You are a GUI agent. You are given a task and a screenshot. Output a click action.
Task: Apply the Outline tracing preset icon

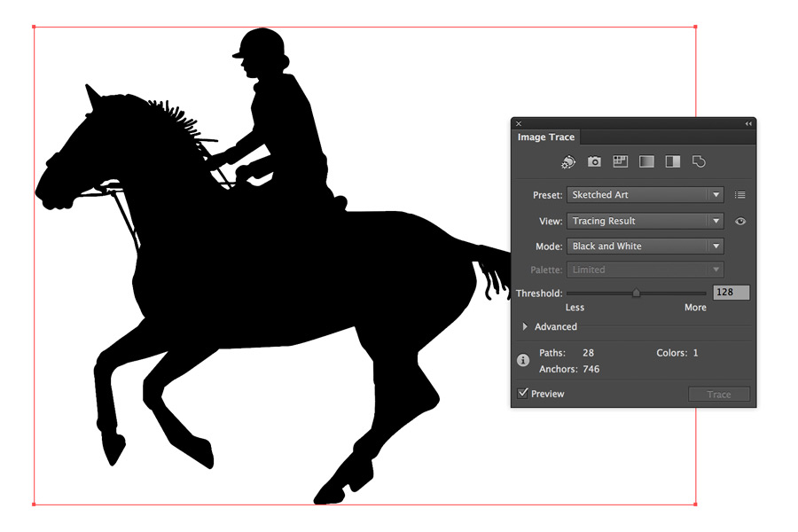698,161
